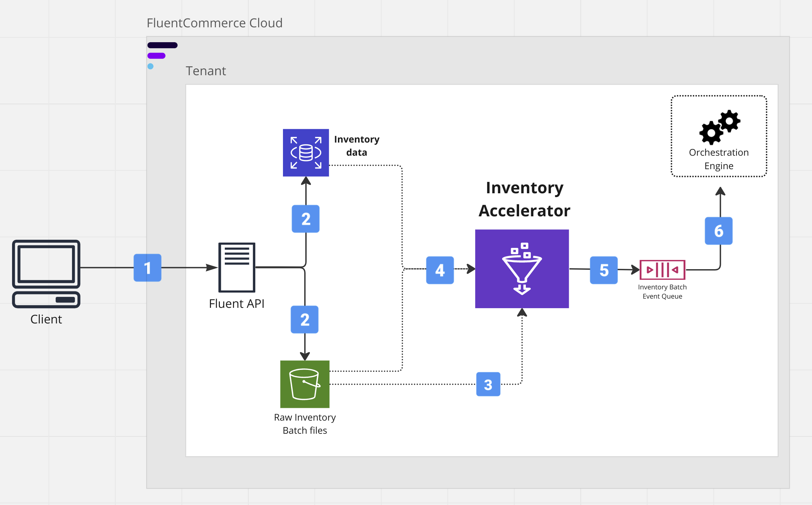The image size is (812, 505).
Task: Select the Orchestration Engine gears icon
Action: [719, 127]
